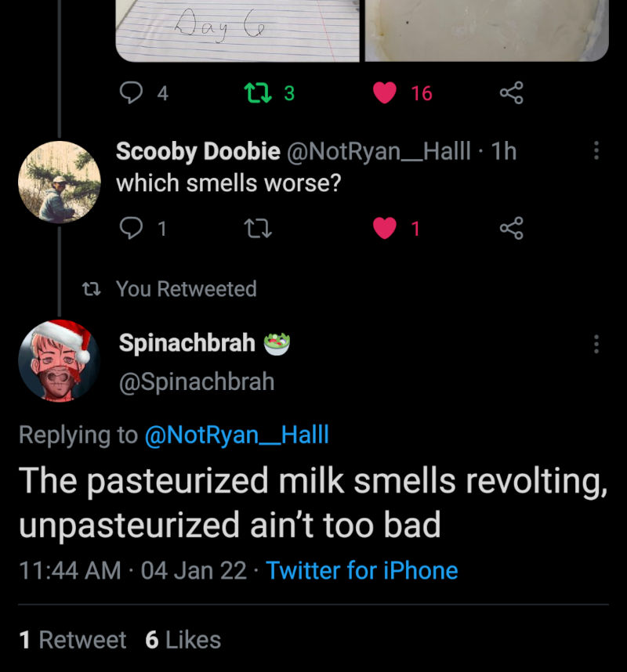Share the top Day 6 tweet
The height and width of the screenshot is (672, 627).
click(511, 93)
